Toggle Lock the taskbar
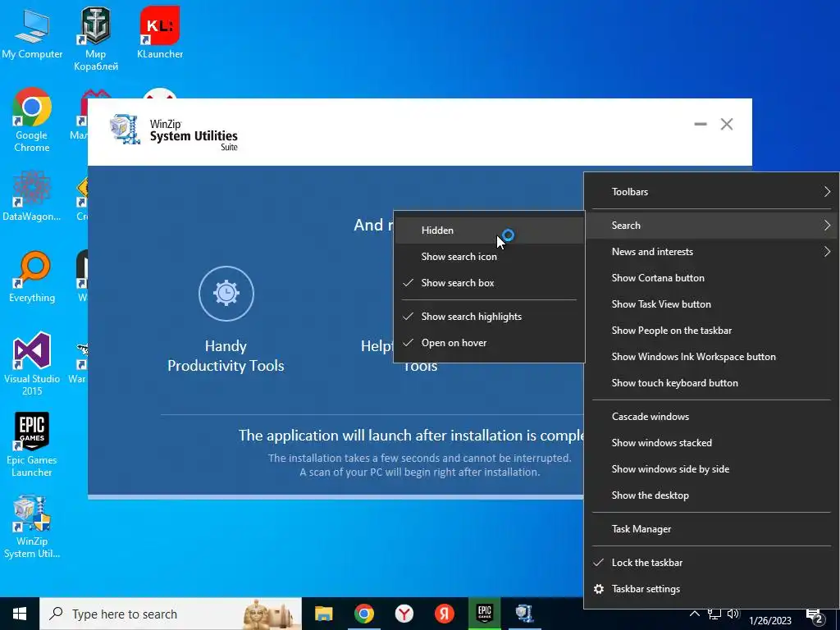Image resolution: width=840 pixels, height=630 pixels. click(x=711, y=563)
